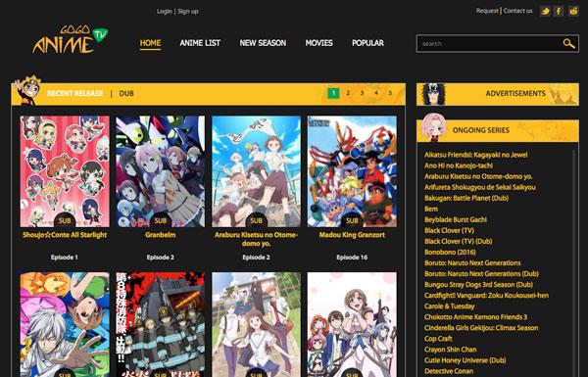Open Chokotto Anime Kemono Friends 3
Image resolution: width=588 pixels, height=377 pixels.
pos(476,317)
